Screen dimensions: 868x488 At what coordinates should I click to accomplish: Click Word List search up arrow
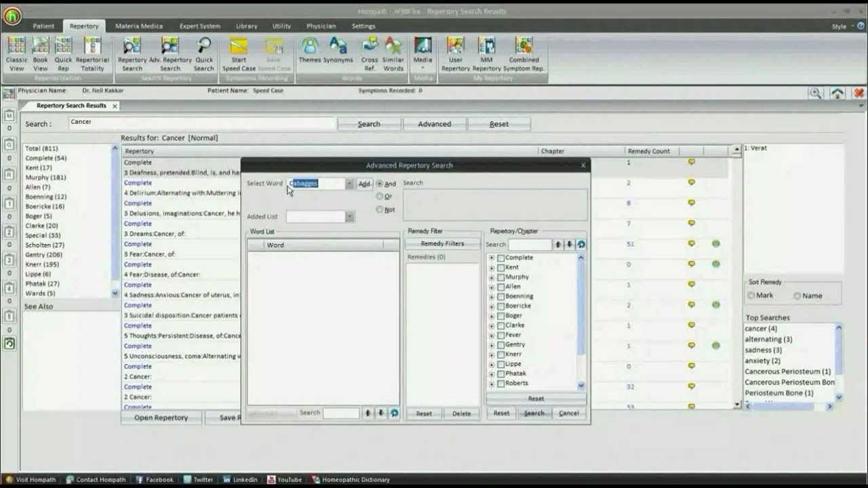pos(368,413)
